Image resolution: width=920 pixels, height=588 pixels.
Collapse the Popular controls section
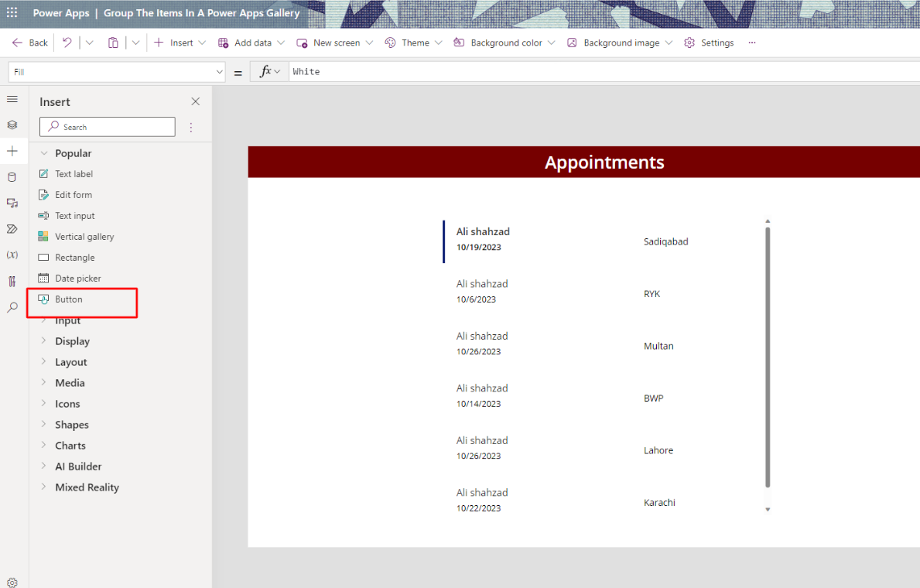pos(45,152)
